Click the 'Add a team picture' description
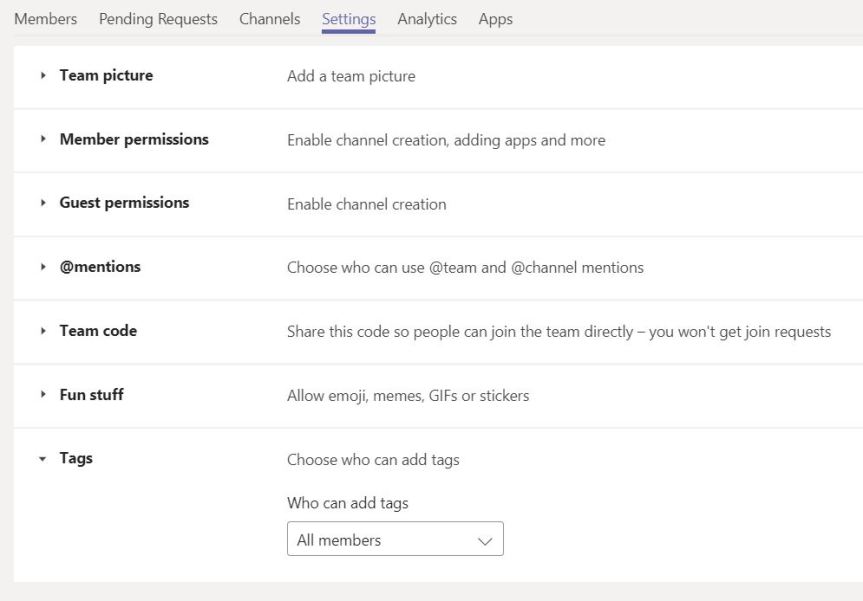This screenshot has width=863, height=601. (351, 76)
